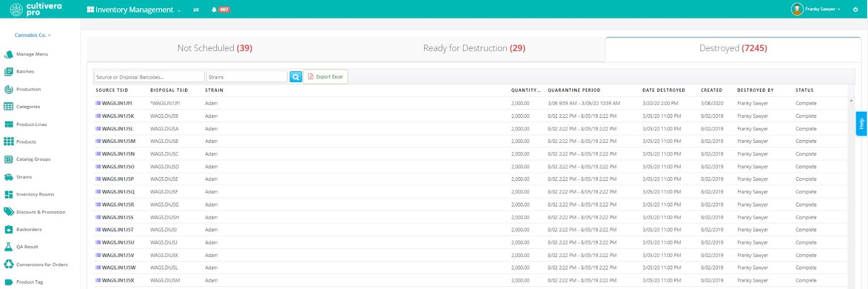Switch to the Not Scheduled (39) tab
The image size is (868, 289).
click(x=215, y=48)
